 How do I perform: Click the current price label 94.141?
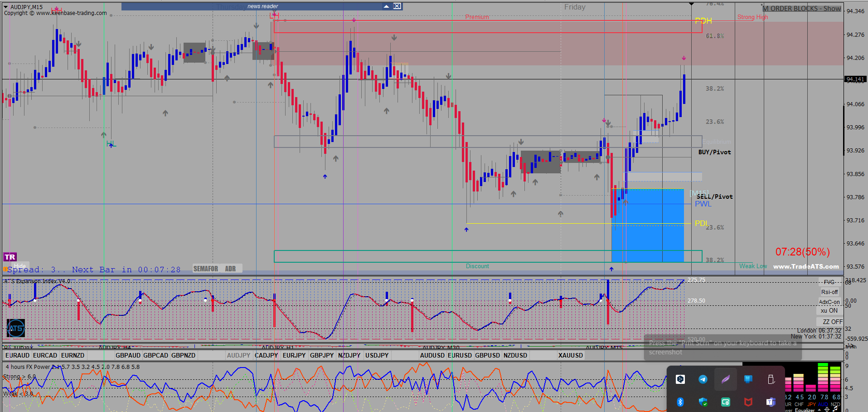[856, 79]
